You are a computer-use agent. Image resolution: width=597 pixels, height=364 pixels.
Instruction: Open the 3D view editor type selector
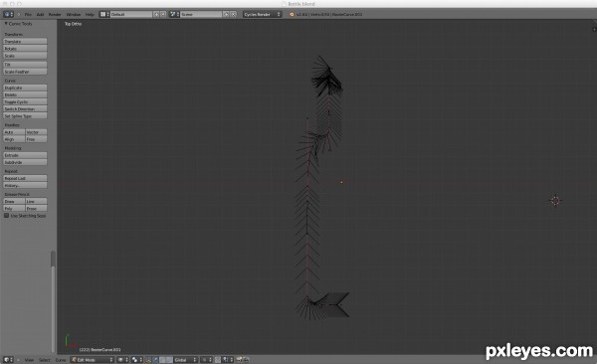pyautogui.click(x=8, y=360)
